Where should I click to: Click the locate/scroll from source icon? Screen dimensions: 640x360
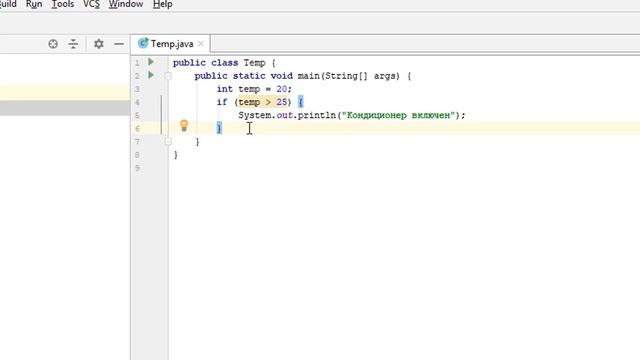tap(53, 44)
